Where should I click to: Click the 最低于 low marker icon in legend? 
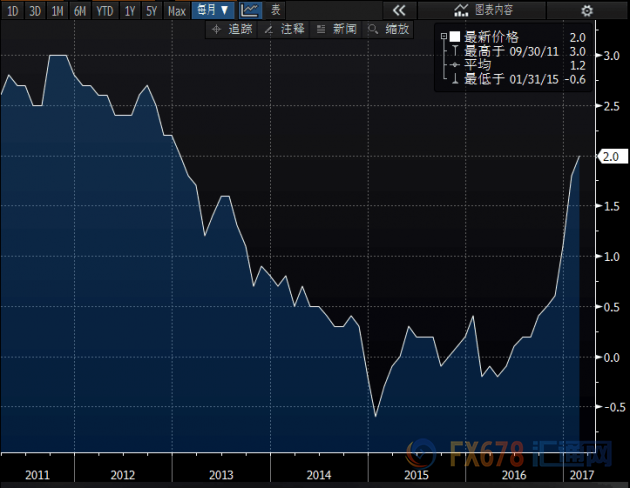(455, 78)
